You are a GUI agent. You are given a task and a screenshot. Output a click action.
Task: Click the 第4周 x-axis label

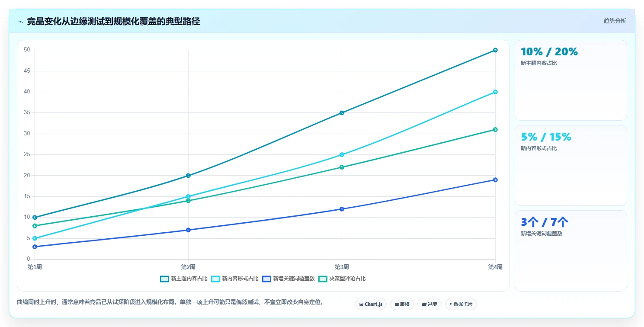tap(495, 267)
